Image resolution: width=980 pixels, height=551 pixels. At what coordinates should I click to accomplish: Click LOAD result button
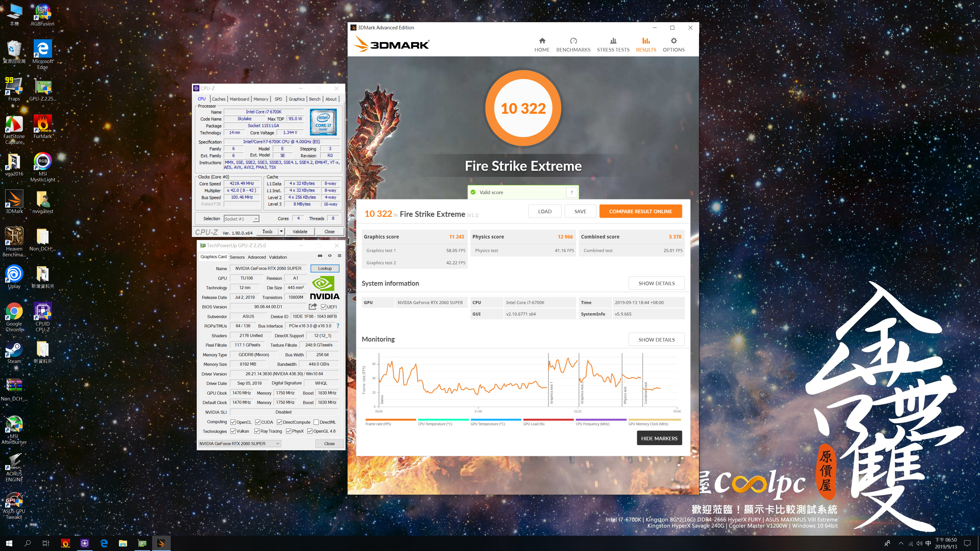[544, 211]
